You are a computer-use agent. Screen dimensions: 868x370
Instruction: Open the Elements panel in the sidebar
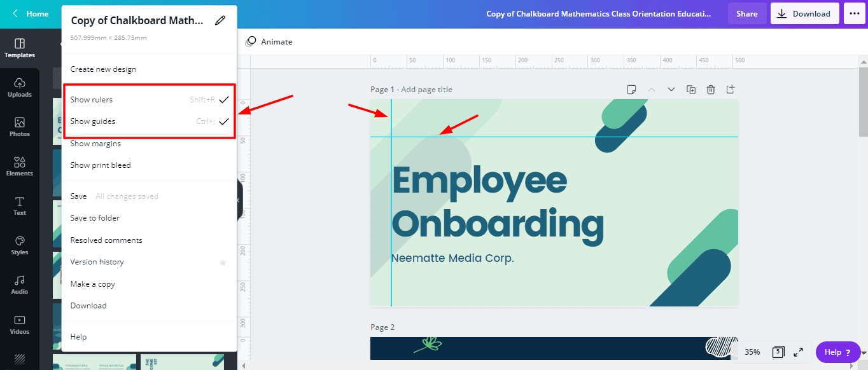coord(20,166)
